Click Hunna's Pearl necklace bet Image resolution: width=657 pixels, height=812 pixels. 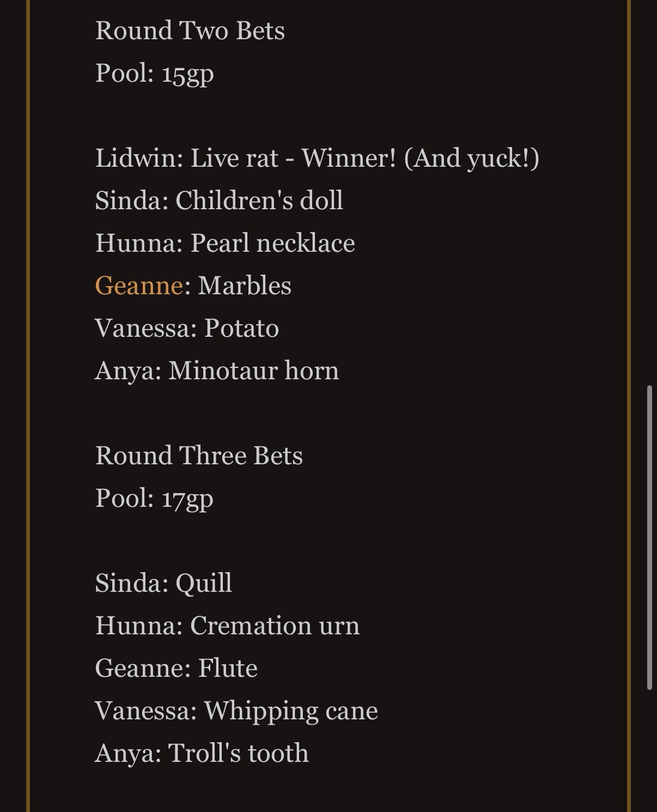tap(225, 243)
